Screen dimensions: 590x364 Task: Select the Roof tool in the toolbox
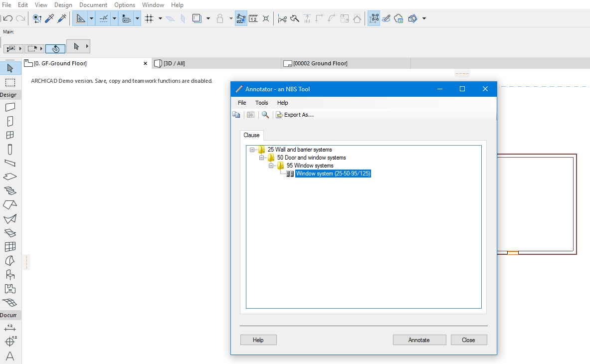point(10,204)
